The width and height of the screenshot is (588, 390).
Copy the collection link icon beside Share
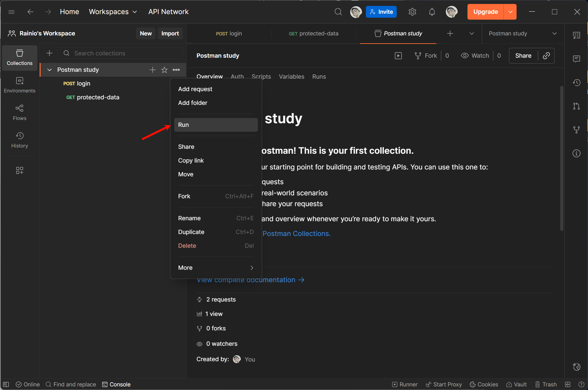[x=546, y=56]
